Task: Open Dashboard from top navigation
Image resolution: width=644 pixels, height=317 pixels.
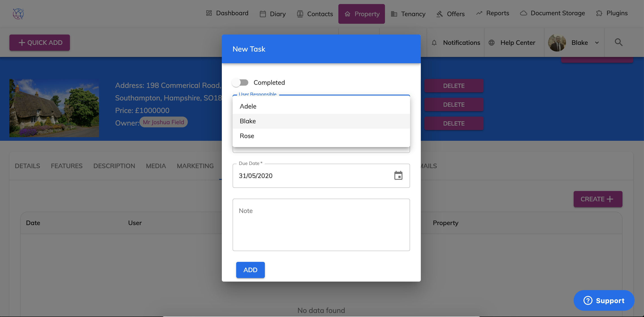Action: click(x=227, y=13)
